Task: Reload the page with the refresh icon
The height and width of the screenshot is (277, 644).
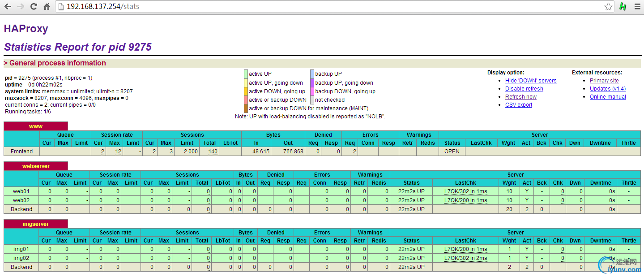Action: [x=34, y=7]
